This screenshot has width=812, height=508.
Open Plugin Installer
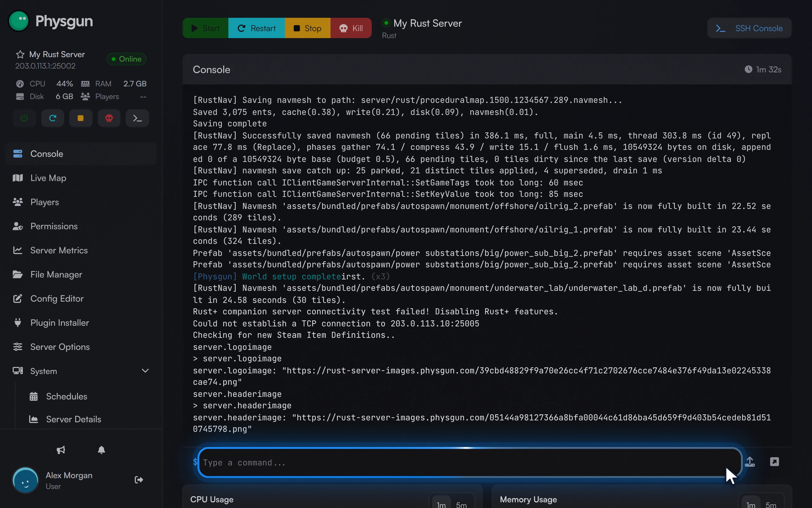coord(81,323)
